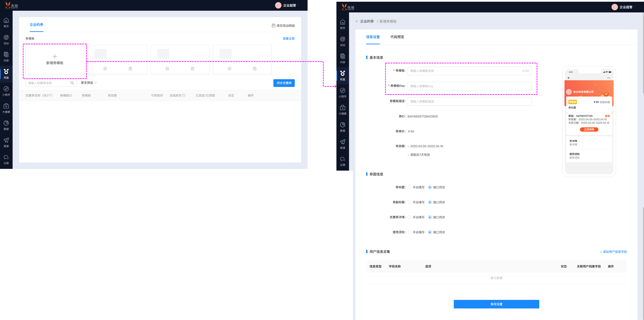Select 手动填写 for 使用须知
Screen dimensions: 644x320
[x=409, y=232]
